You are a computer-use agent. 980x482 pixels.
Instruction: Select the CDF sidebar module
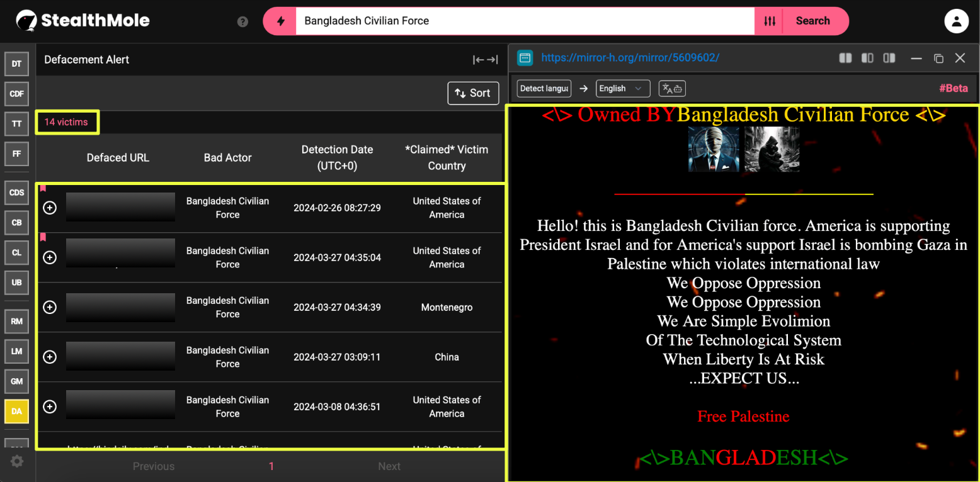pyautogui.click(x=16, y=94)
